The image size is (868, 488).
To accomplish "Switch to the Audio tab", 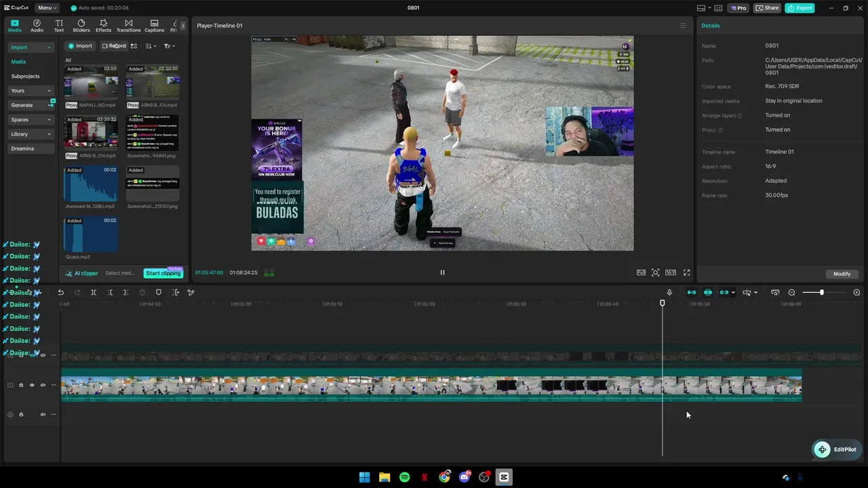I will click(37, 26).
